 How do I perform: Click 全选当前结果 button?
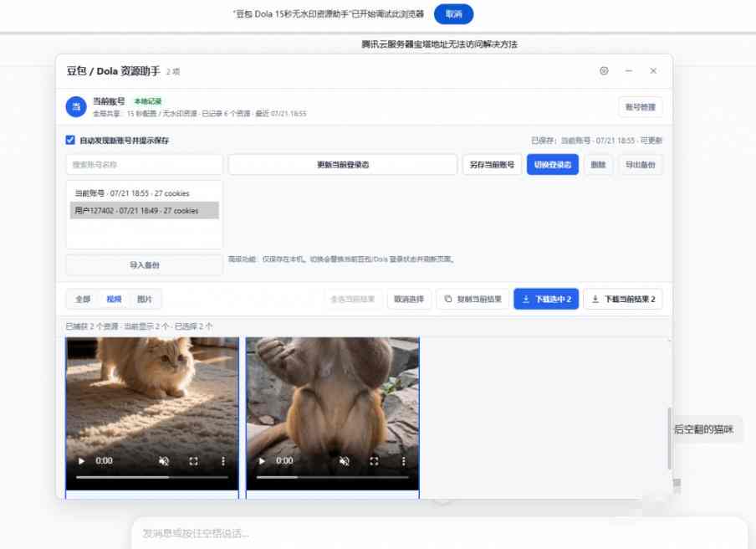[x=352, y=299]
